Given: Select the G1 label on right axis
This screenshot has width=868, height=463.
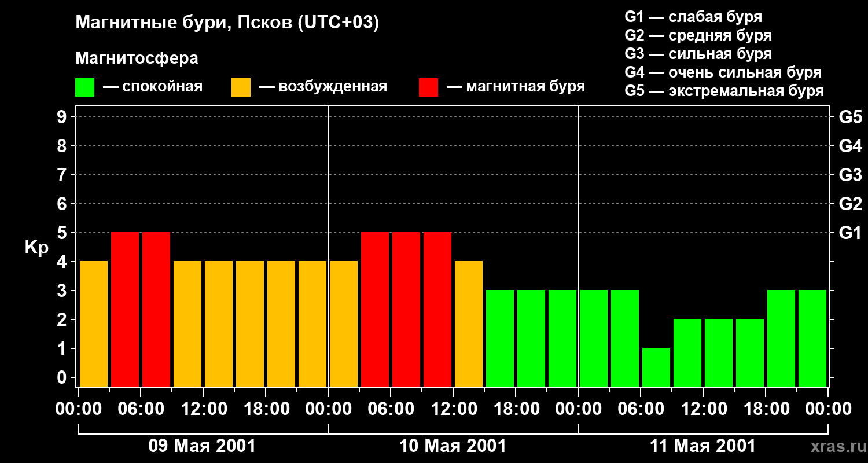Looking at the screenshot, I should (850, 233).
